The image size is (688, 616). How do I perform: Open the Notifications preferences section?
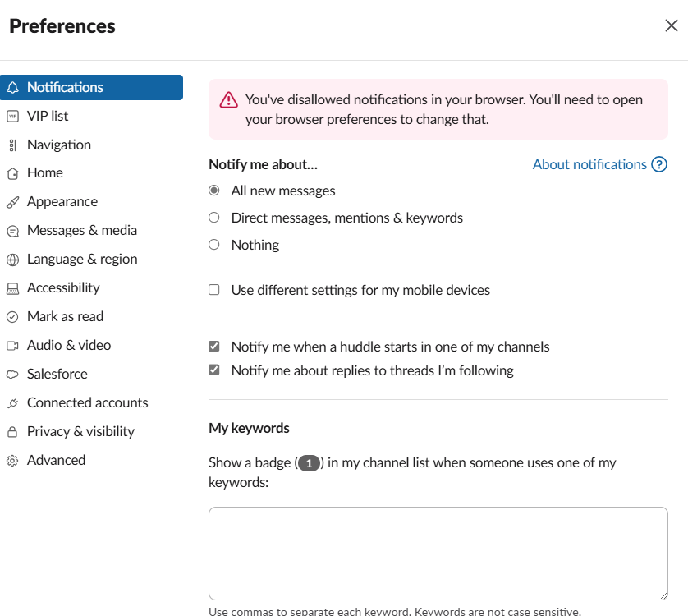(x=91, y=87)
